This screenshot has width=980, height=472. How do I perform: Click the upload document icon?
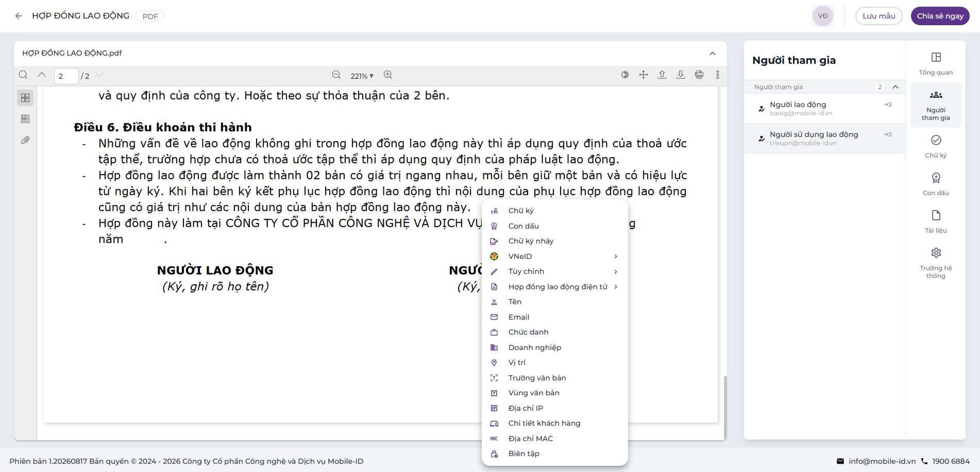tap(662, 75)
